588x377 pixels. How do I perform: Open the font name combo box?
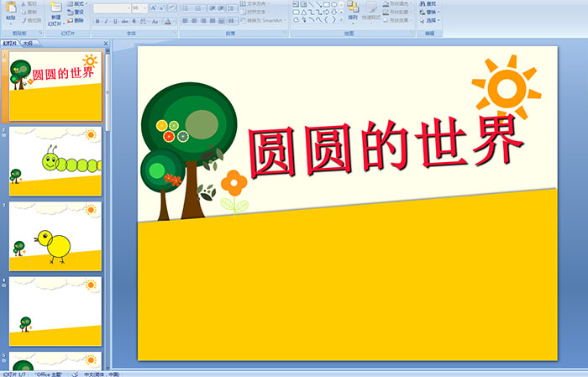pos(112,8)
